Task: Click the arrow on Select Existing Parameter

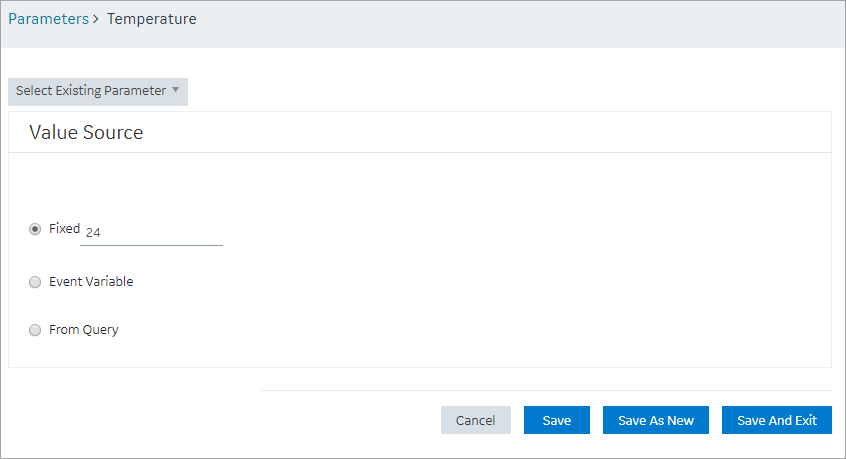Action: click(x=175, y=90)
